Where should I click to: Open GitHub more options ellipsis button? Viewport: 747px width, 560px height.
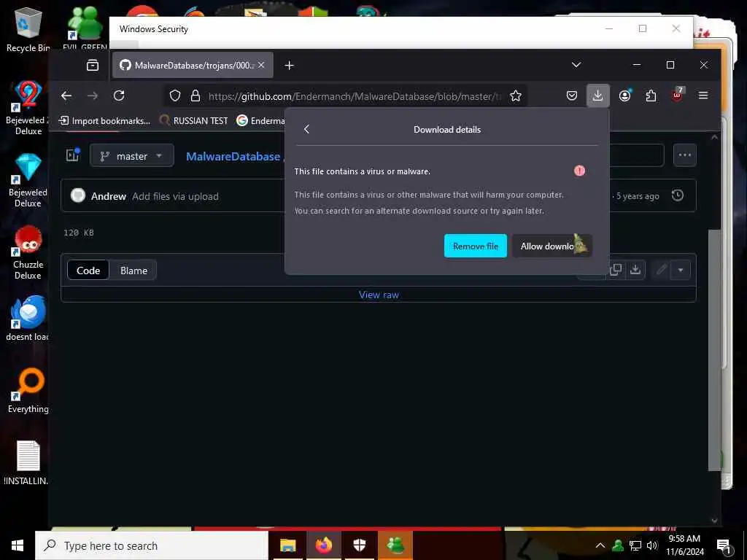[x=684, y=155]
